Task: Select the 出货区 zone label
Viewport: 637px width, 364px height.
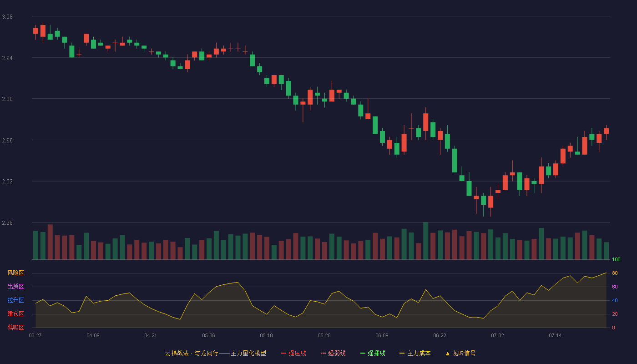Action: coord(15,287)
